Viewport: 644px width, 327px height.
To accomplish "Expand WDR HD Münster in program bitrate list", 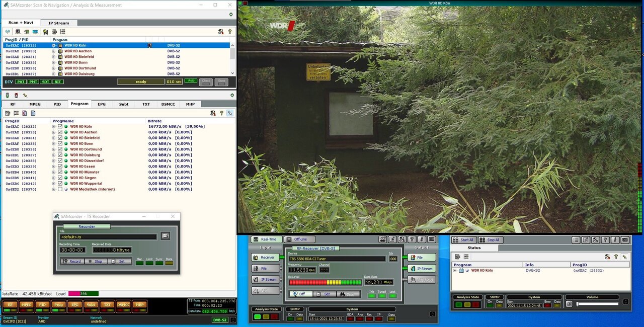I will [x=54, y=172].
